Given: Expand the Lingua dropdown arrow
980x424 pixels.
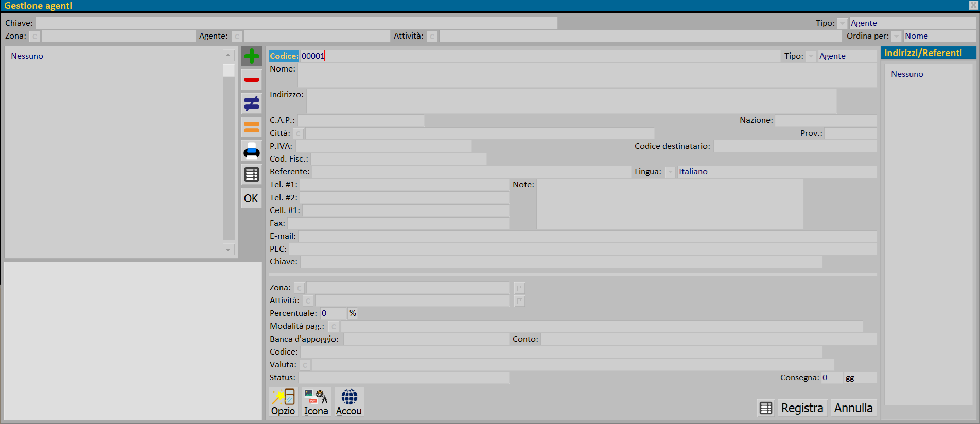Looking at the screenshot, I should point(670,172).
